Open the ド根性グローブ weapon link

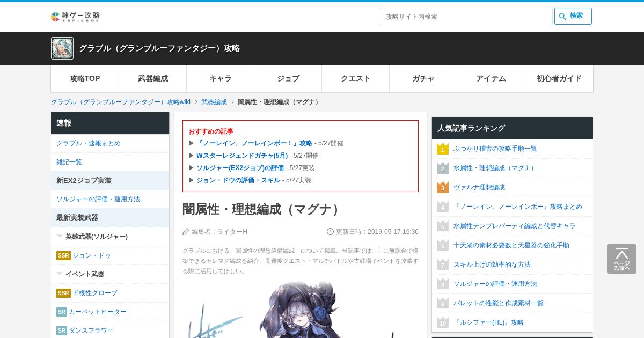[95, 293]
